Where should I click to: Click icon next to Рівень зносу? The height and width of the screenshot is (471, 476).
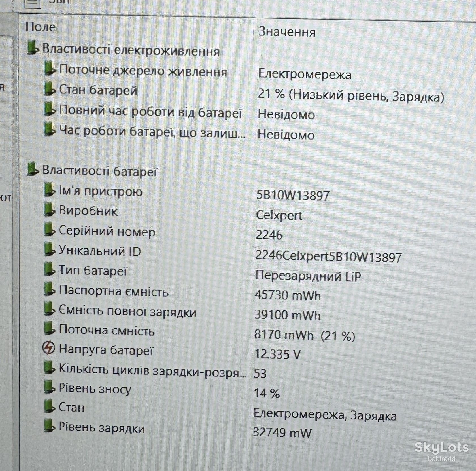pos(50,387)
